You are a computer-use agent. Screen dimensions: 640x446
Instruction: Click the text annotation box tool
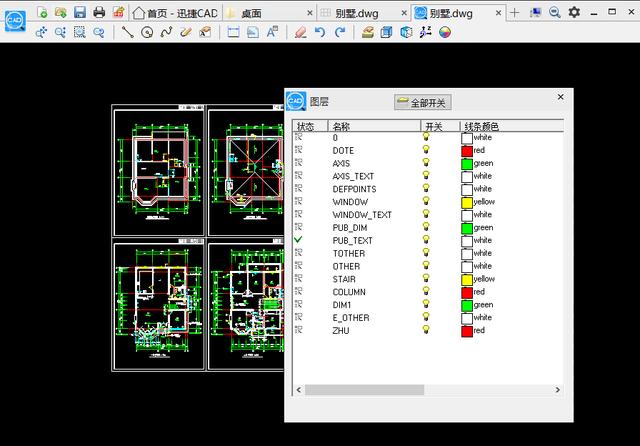[205, 32]
